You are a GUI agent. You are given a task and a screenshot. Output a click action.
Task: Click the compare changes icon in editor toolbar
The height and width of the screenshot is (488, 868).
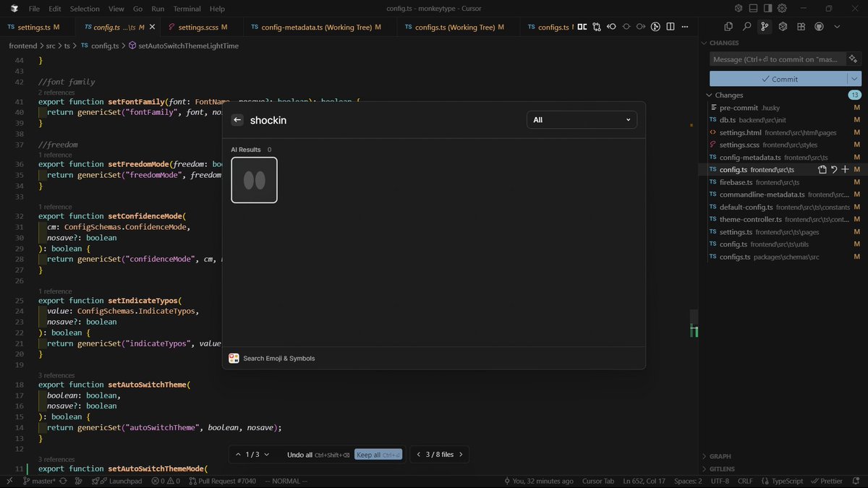(597, 27)
